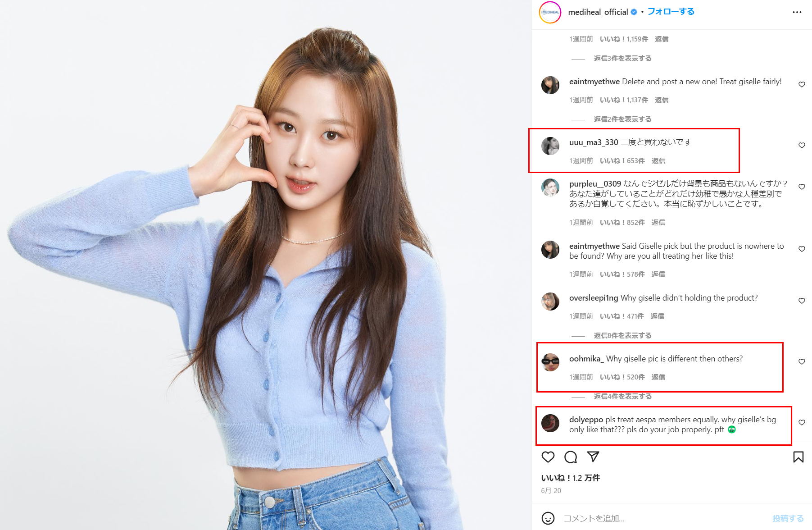Open the emoji picker smiley icon
This screenshot has height=530, width=812.
click(x=548, y=518)
